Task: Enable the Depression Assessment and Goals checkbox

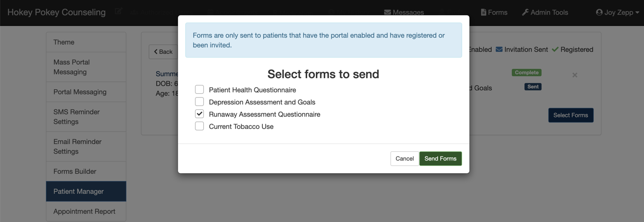Action: tap(199, 102)
